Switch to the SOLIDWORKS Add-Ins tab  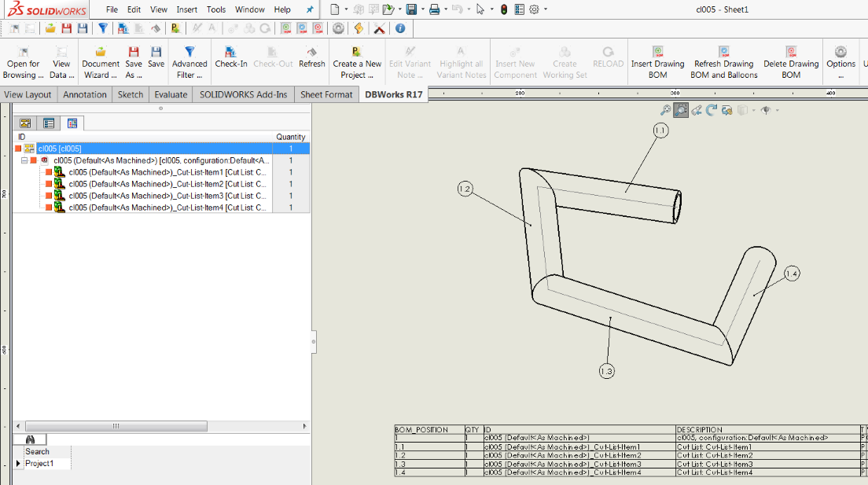click(244, 94)
